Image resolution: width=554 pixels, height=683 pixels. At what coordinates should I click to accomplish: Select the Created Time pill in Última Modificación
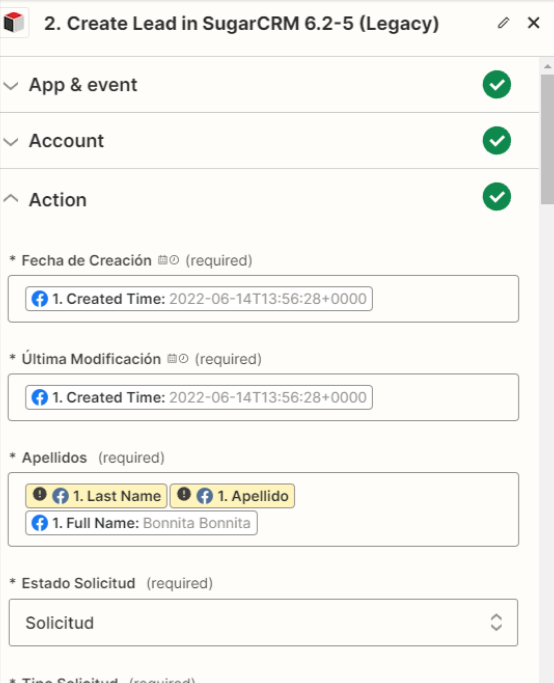[x=199, y=397]
